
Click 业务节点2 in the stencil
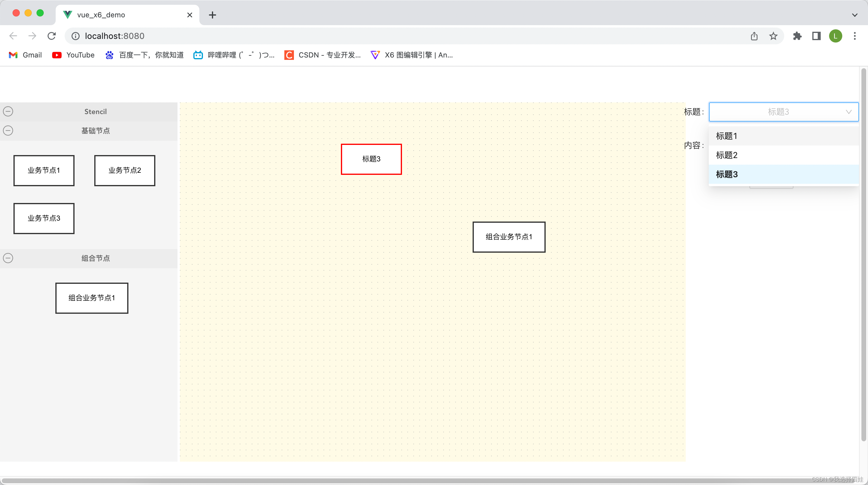click(125, 171)
